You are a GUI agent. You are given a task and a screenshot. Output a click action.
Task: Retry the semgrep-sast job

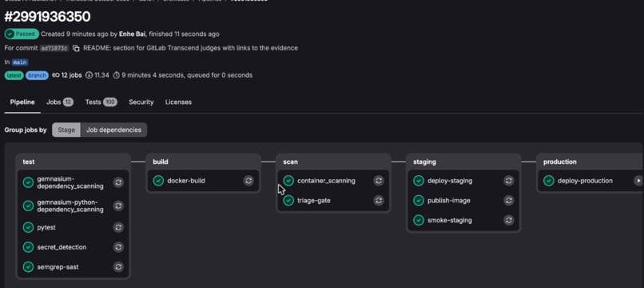pos(118,266)
